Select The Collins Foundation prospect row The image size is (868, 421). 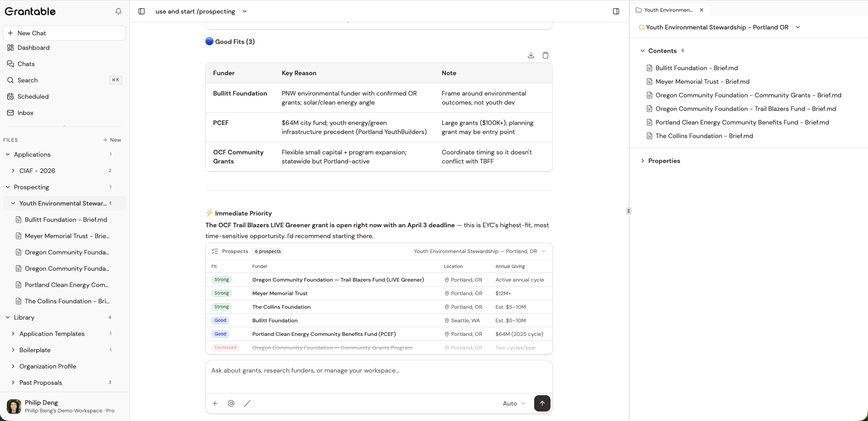379,307
